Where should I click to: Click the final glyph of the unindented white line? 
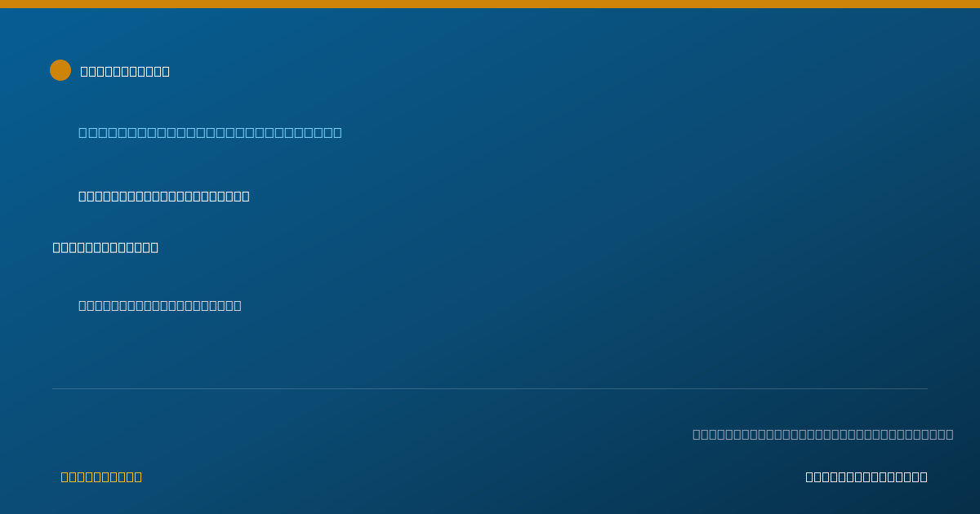[x=154, y=247]
